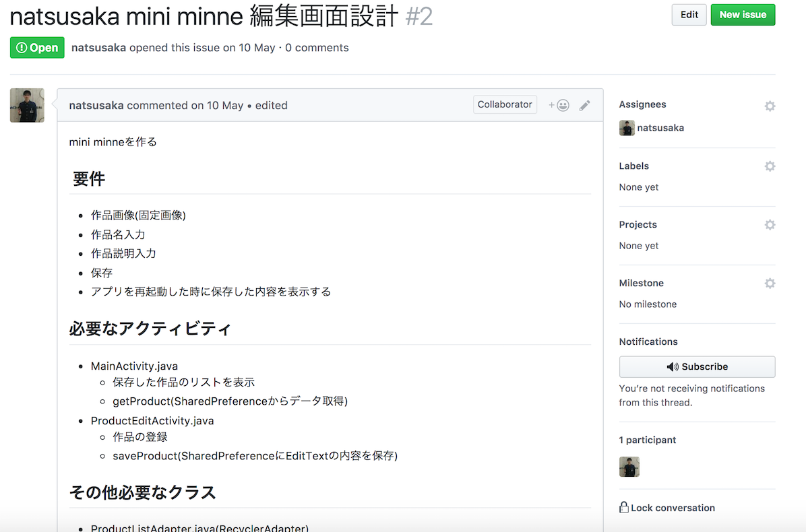Click the green Open status badge
Screen dimensions: 806x532
point(37,48)
